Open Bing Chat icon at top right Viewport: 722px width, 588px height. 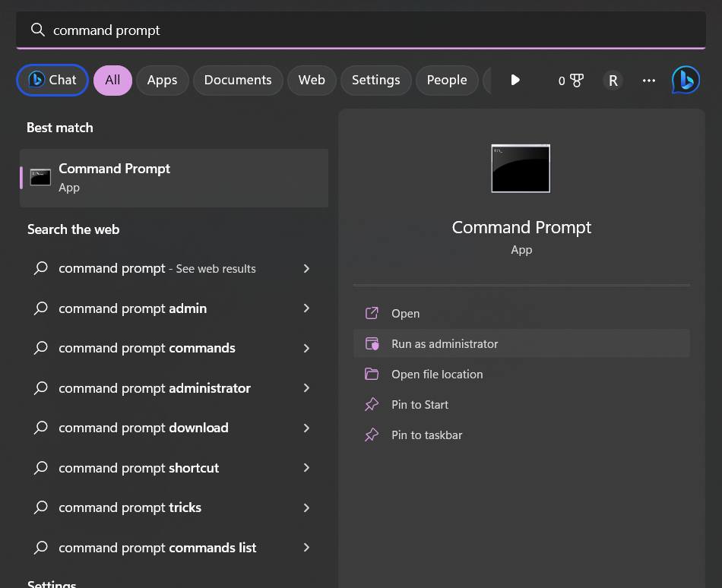tap(686, 80)
